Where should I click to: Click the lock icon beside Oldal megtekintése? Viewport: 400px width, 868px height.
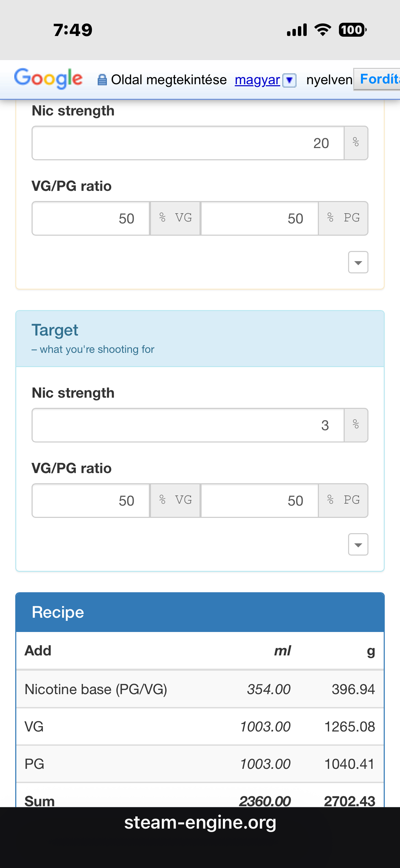(x=102, y=80)
